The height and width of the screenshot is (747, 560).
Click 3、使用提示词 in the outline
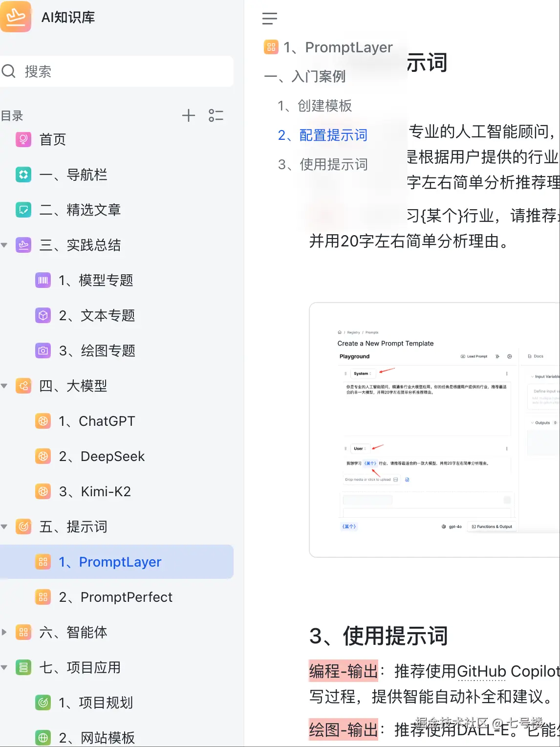(323, 164)
